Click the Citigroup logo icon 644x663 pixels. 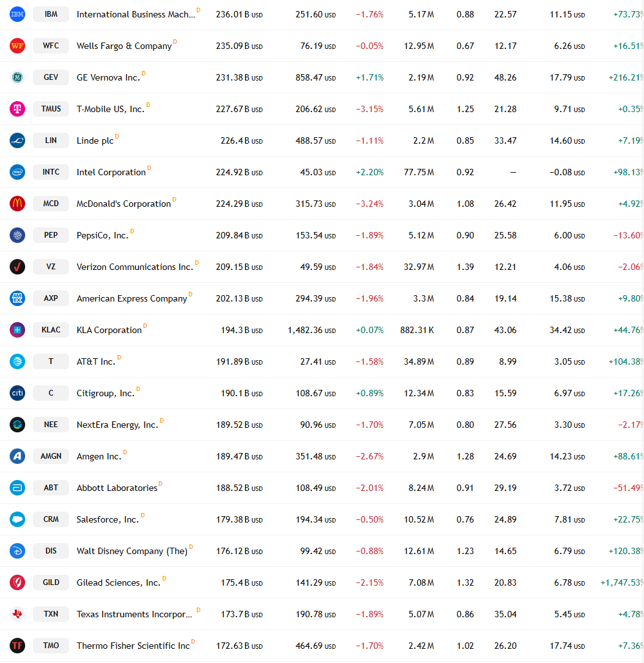[x=17, y=393]
